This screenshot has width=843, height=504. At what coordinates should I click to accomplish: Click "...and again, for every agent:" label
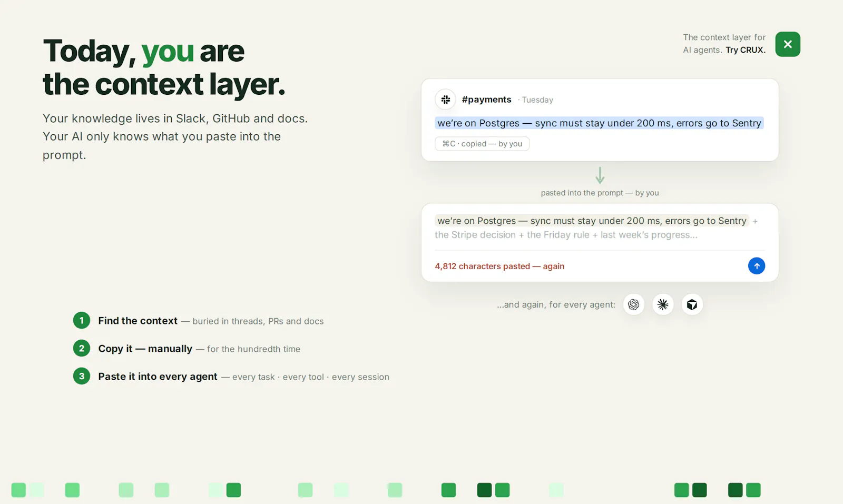[556, 304]
